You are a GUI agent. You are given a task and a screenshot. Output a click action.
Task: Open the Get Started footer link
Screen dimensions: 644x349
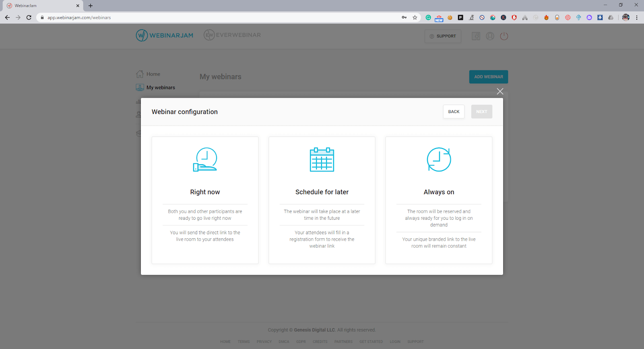pos(371,342)
